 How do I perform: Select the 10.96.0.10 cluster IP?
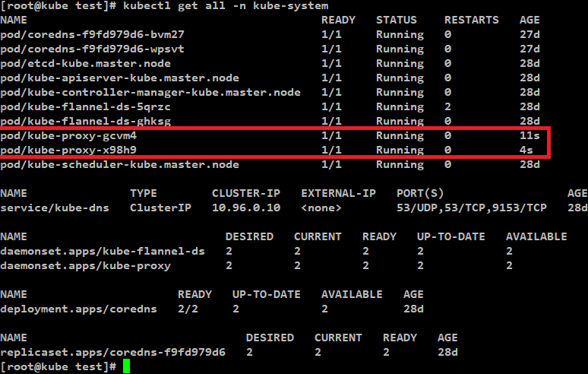tap(246, 208)
